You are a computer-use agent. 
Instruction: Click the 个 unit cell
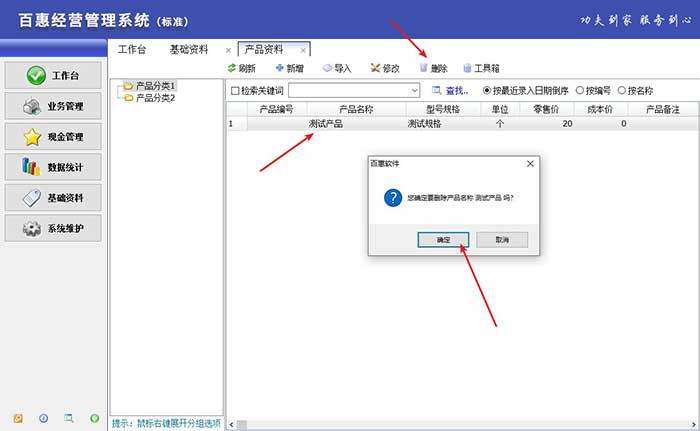[500, 124]
